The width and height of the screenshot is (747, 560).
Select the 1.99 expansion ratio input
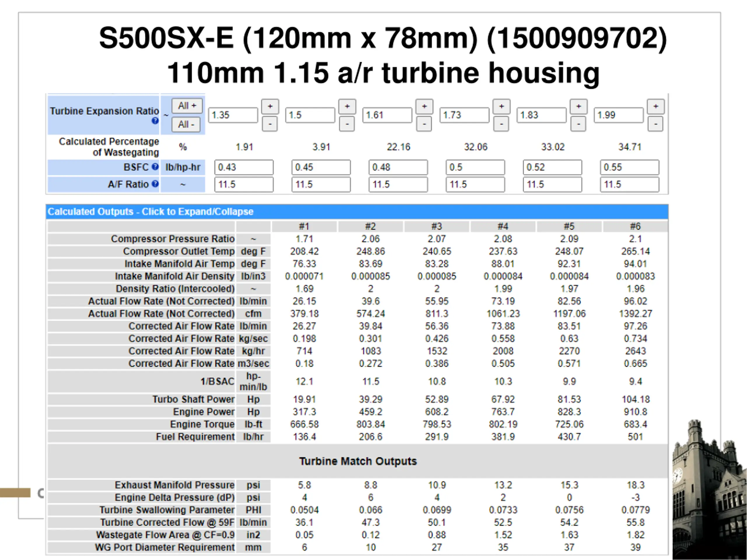pyautogui.click(x=618, y=115)
